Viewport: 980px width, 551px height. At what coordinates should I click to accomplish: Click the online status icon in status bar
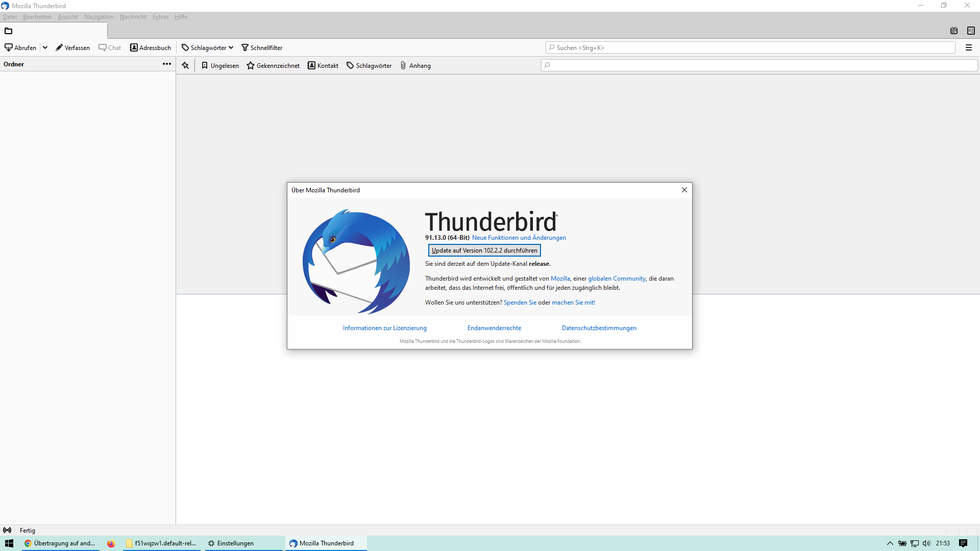pos(7,531)
